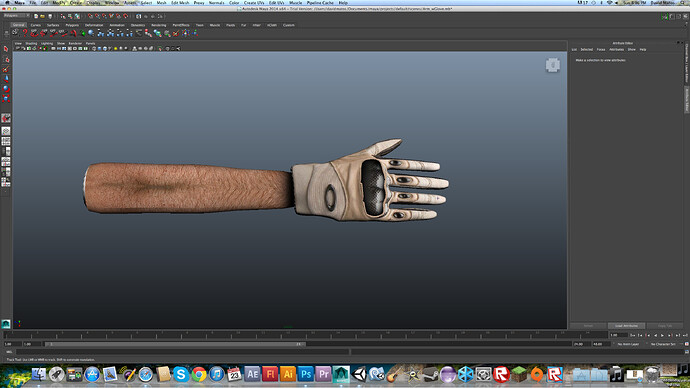Click the single perspective layout icon

6,131
